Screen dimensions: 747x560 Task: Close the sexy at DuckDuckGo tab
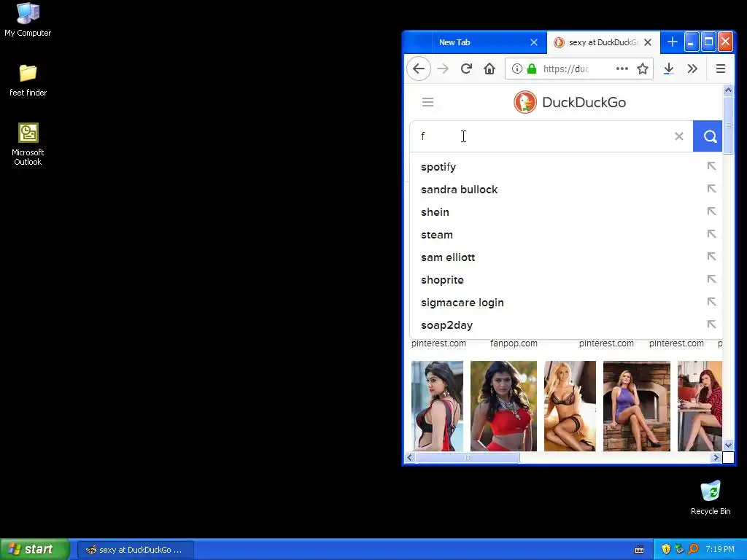(x=648, y=42)
